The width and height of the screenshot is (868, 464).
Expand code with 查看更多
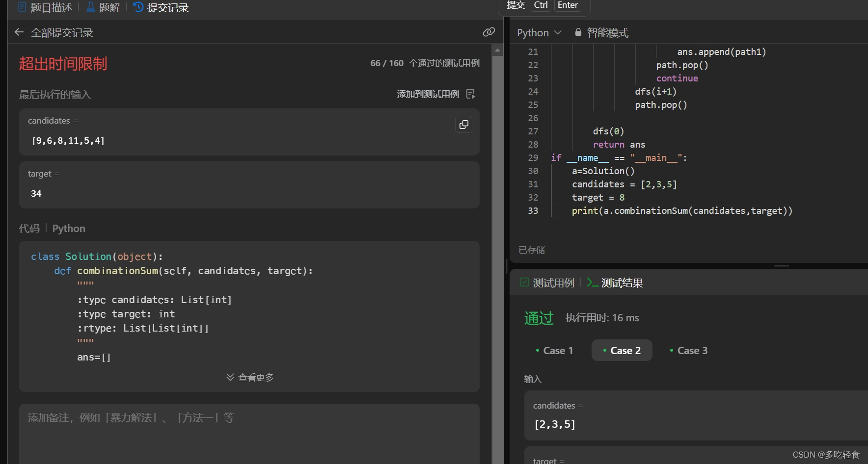[x=249, y=377]
